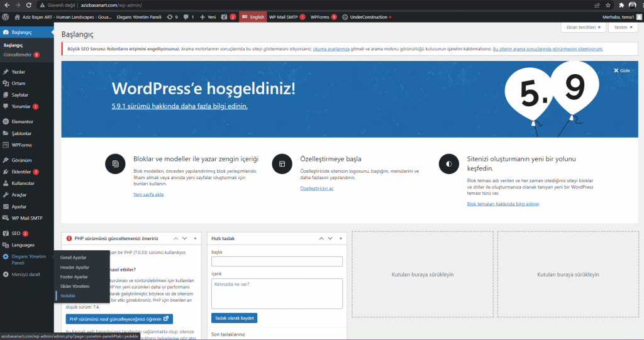Image resolution: width=644 pixels, height=340 pixels.
Task: Click the user avatar next to Merhaba, tema1
Action: pos(639,17)
